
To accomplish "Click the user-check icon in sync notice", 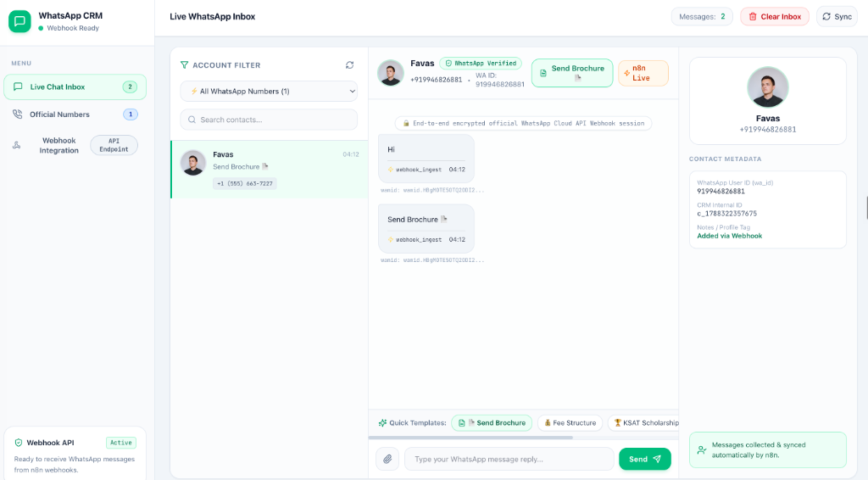I will [702, 450].
